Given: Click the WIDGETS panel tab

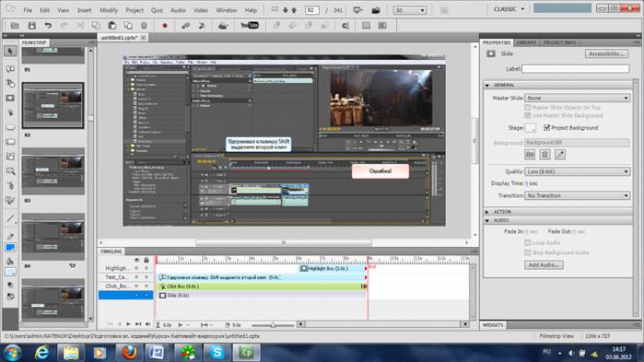Looking at the screenshot, I should (493, 324).
